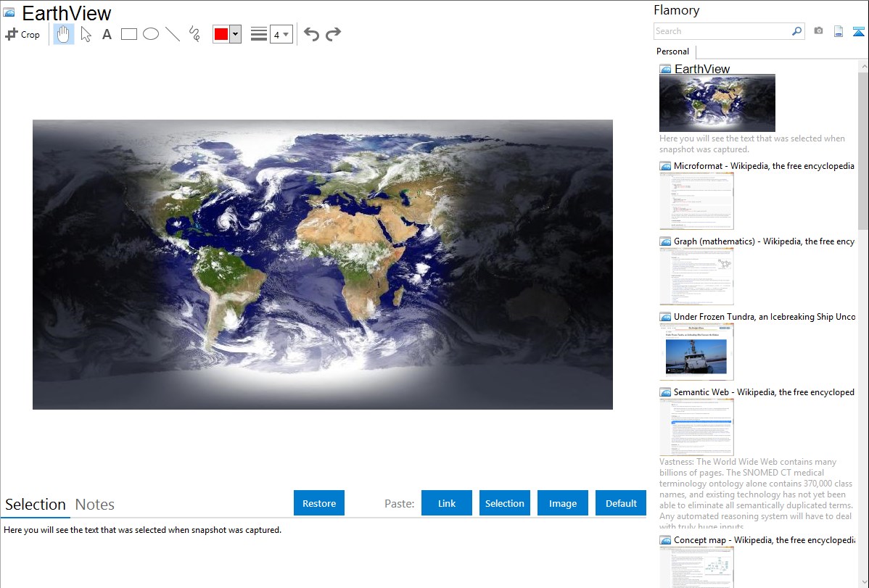Click the Paste Link button
This screenshot has height=588, width=869.
tap(447, 503)
